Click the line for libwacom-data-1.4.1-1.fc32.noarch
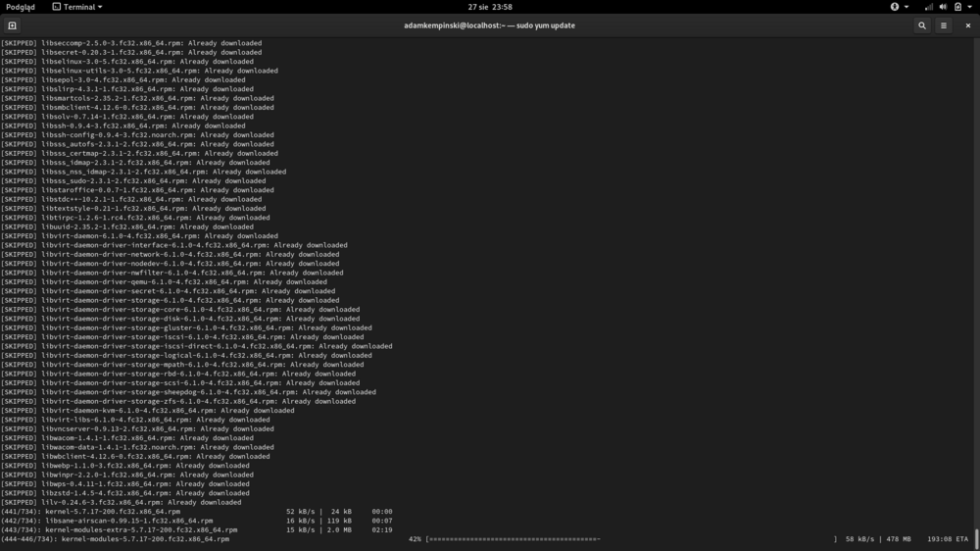The width and height of the screenshot is (980, 551). (x=137, y=447)
